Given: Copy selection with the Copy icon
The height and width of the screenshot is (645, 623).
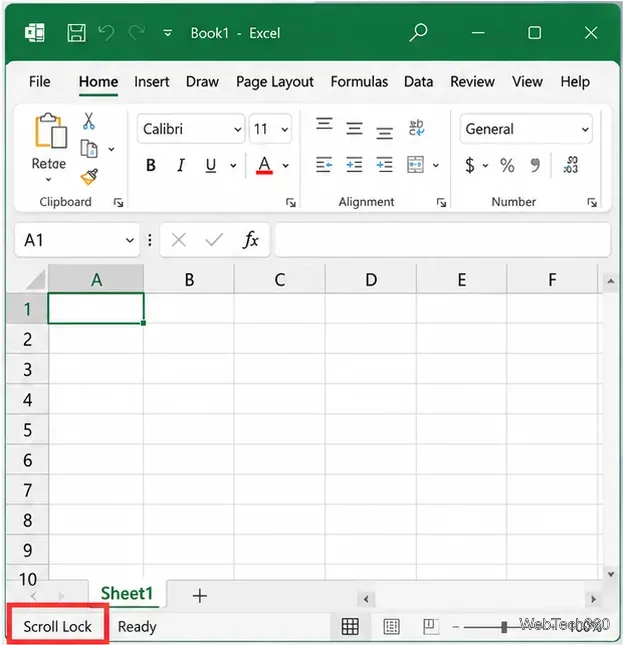Looking at the screenshot, I should click(88, 149).
